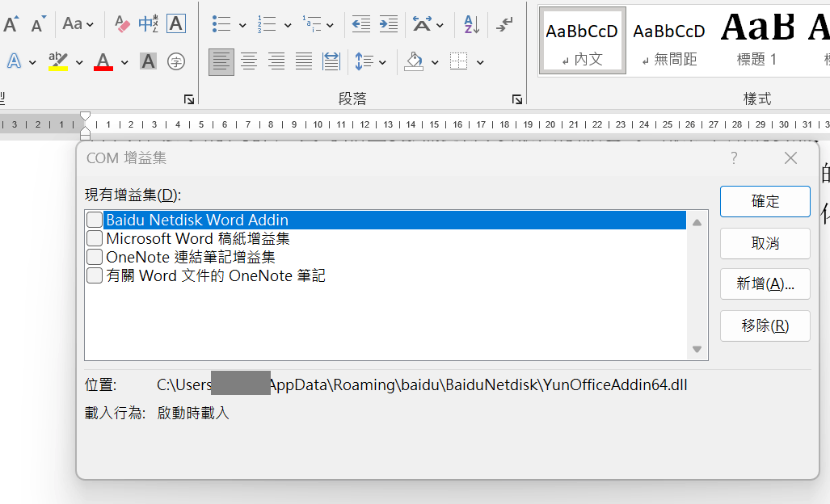Shrink font size with the smaller A icon
This screenshot has height=504, width=830.
click(x=38, y=23)
